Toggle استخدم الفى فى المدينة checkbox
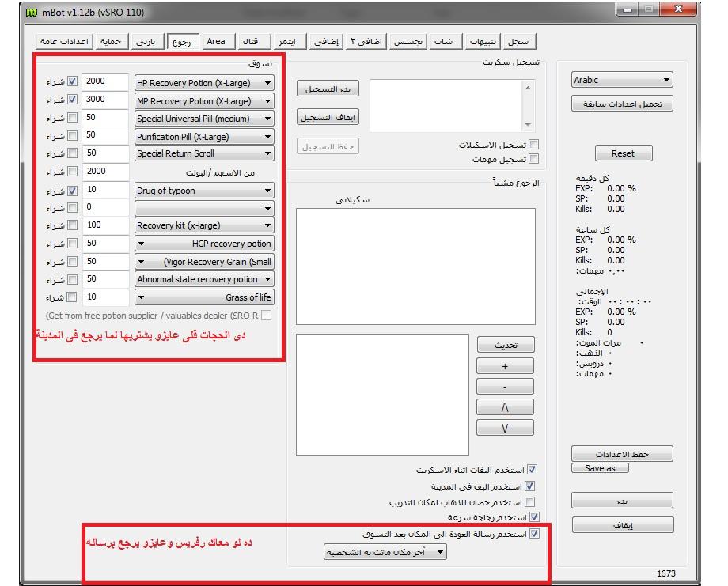Viewport: 728px width, 586px height. pyautogui.click(x=530, y=486)
